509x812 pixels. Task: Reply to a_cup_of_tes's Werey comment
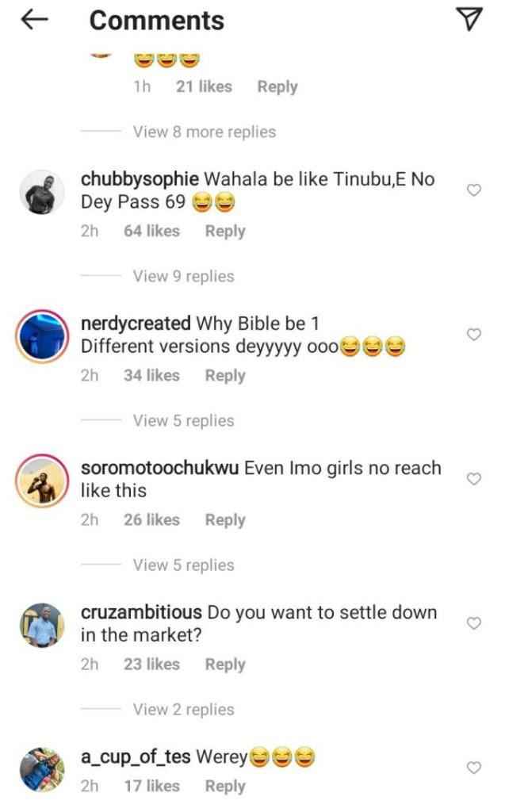tap(225, 786)
